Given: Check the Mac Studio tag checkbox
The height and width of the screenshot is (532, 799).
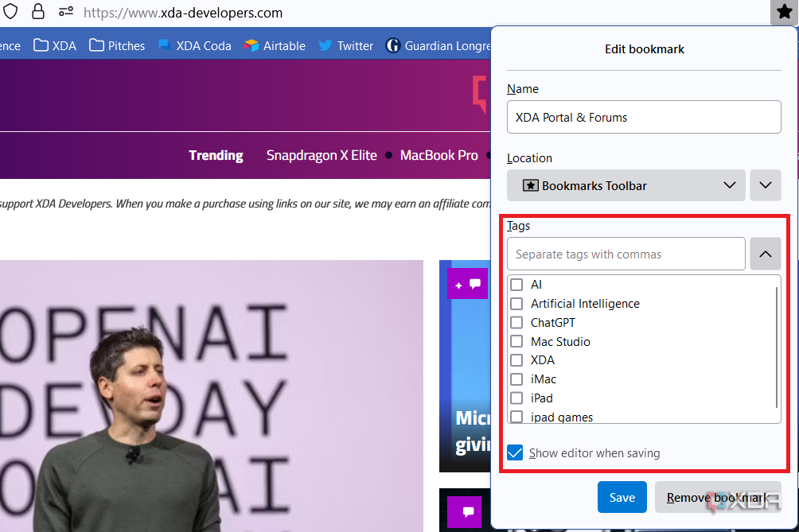Looking at the screenshot, I should pos(516,342).
